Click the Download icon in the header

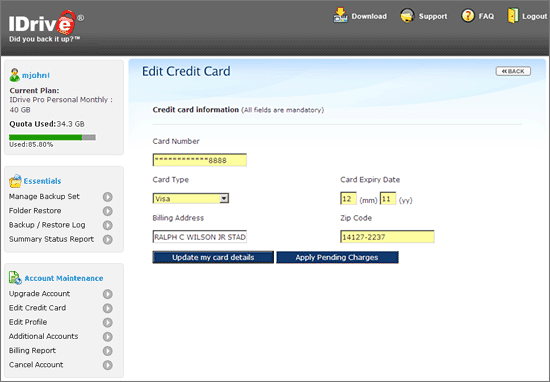point(340,16)
